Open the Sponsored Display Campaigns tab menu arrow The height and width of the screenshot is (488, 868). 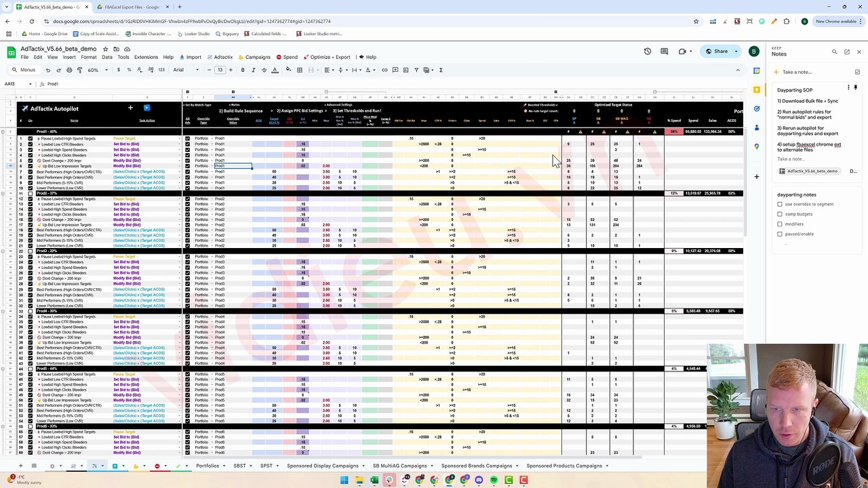[363, 466]
